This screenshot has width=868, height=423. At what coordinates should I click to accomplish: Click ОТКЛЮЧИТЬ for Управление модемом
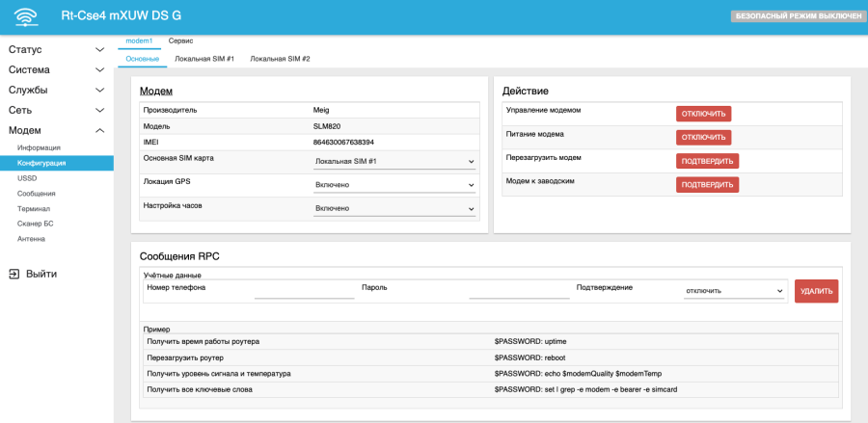pos(703,114)
